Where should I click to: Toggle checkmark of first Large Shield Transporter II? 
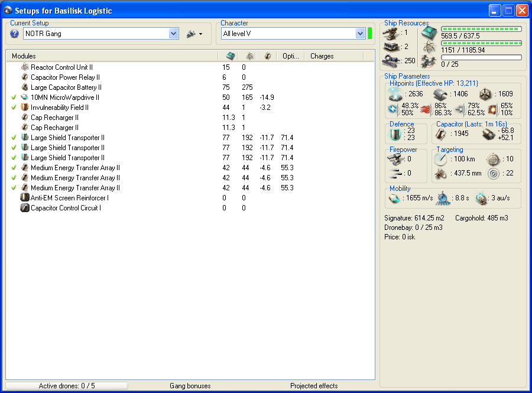coord(14,138)
